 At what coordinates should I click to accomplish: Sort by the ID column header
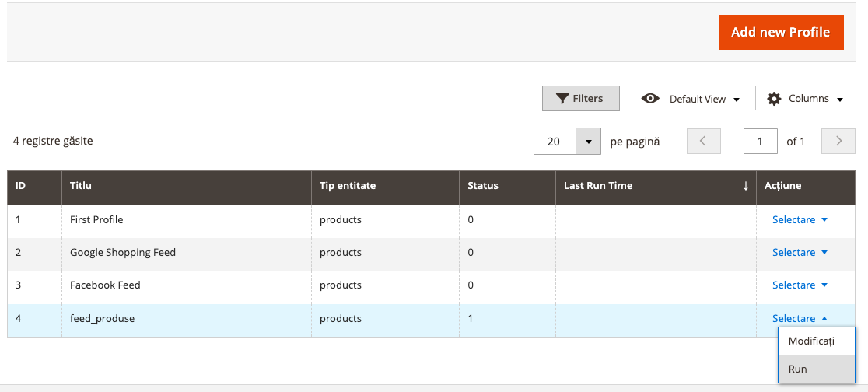(34, 186)
